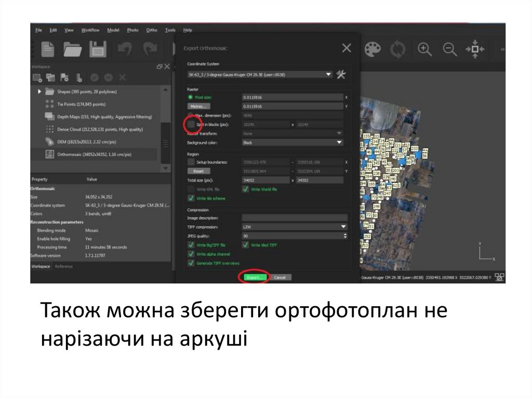Toggle Write BigTIFF file checkbox

pos(191,245)
